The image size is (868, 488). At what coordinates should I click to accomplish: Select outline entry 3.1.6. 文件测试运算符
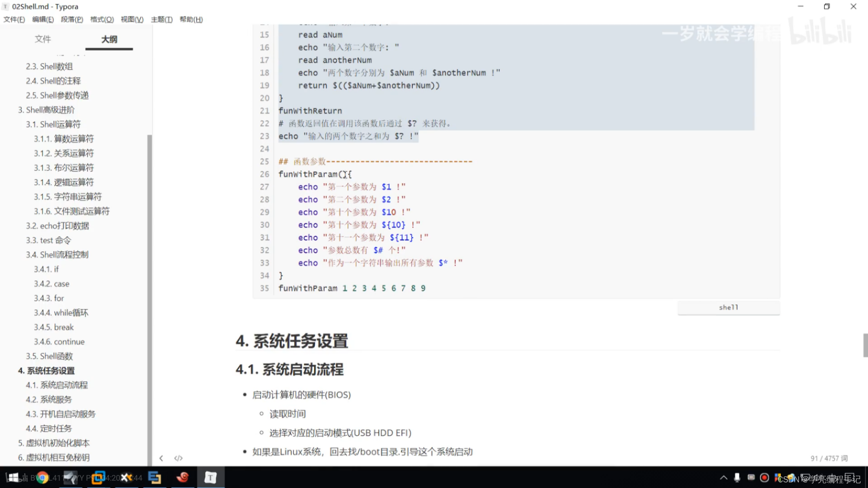[72, 211]
